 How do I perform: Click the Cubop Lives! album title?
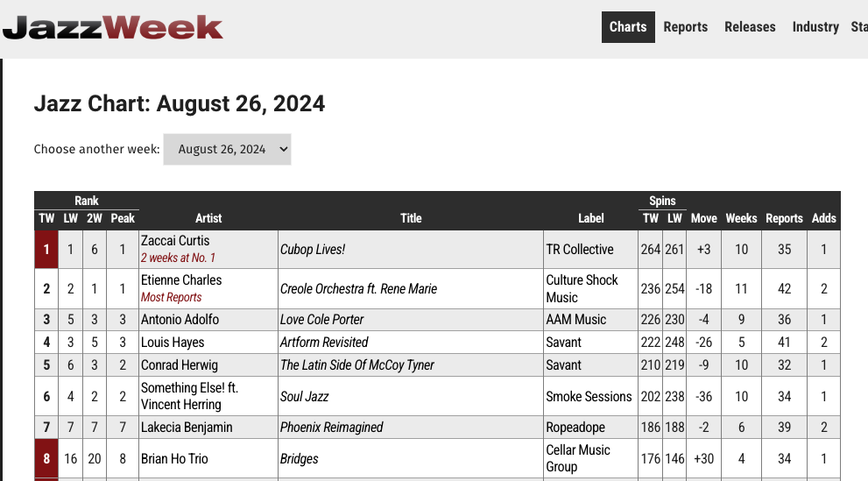pos(313,250)
